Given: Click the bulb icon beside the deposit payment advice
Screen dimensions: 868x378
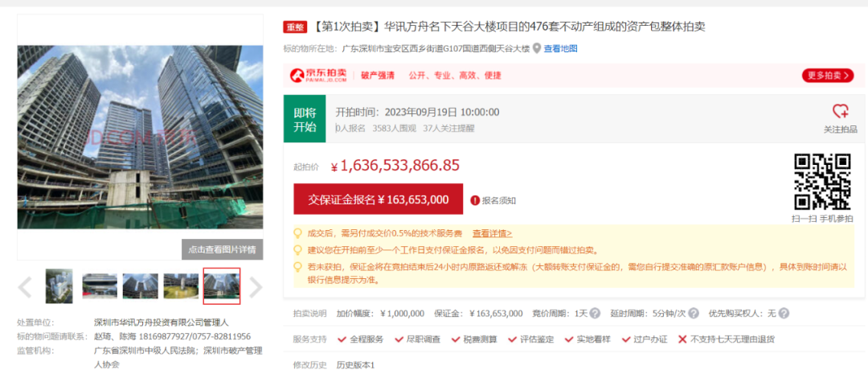Looking at the screenshot, I should pyautogui.click(x=298, y=250).
